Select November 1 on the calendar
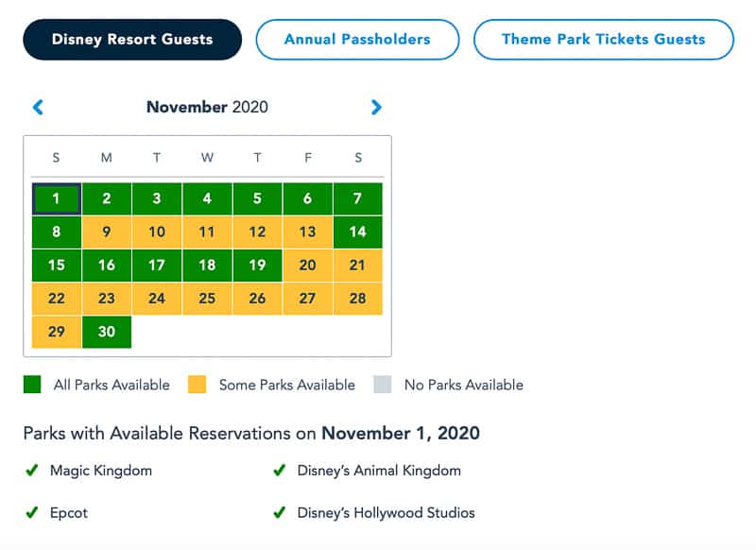Viewport: 756px width, 550px height. [56, 198]
